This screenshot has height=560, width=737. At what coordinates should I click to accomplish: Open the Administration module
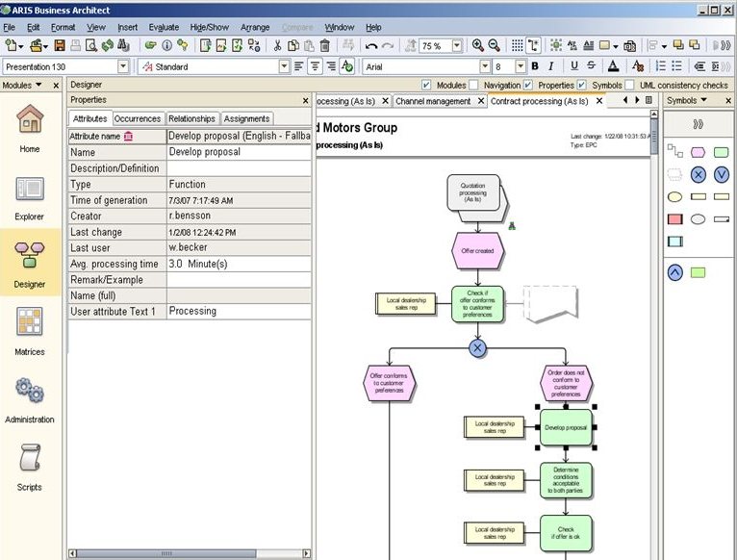(30, 399)
